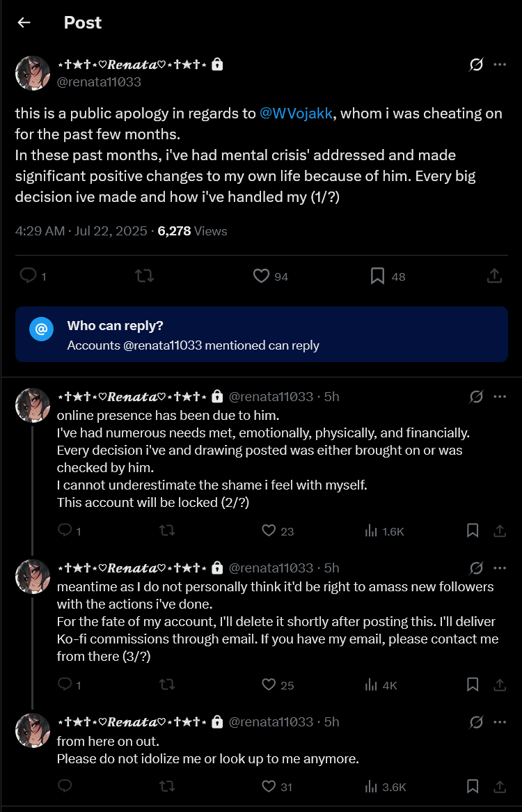Open the three-dot menu on the main post
This screenshot has height=812, width=522.
pos(500,65)
